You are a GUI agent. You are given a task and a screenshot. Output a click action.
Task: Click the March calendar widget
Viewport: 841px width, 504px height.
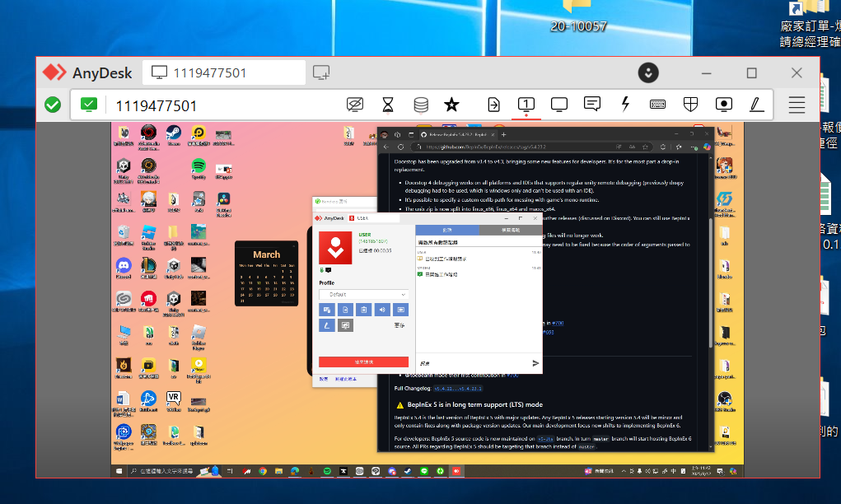pos(266,273)
